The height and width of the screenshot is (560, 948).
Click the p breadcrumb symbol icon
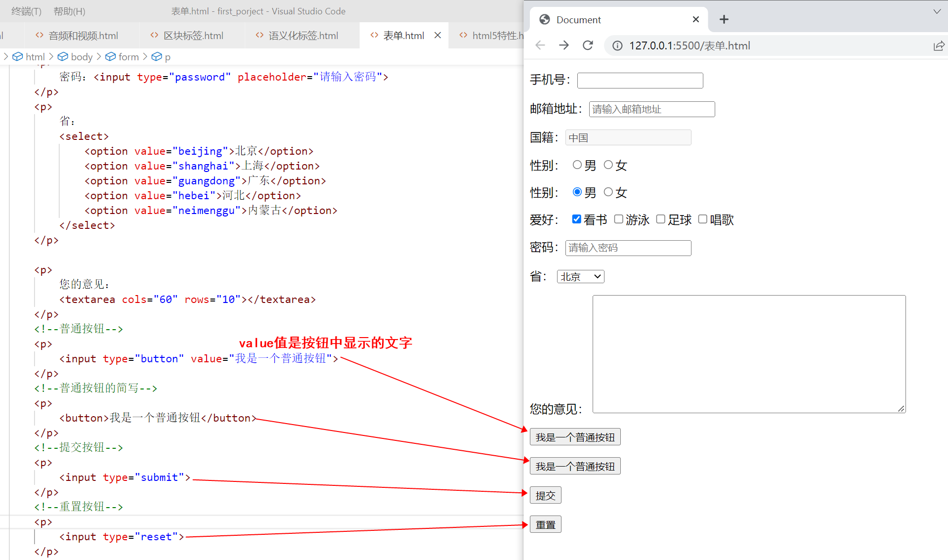coord(157,57)
